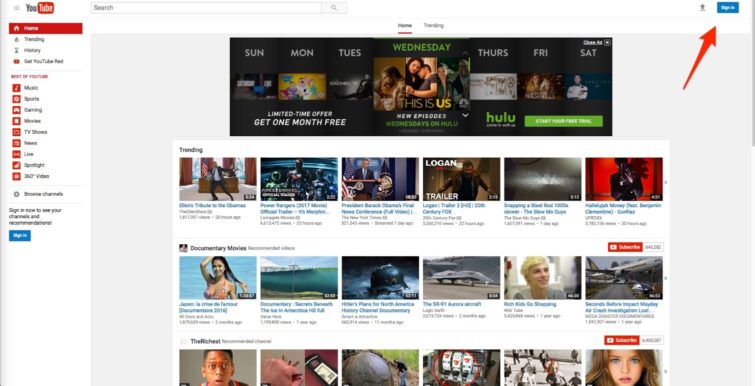
Task: Click the upload arrow icon
Action: (x=703, y=8)
